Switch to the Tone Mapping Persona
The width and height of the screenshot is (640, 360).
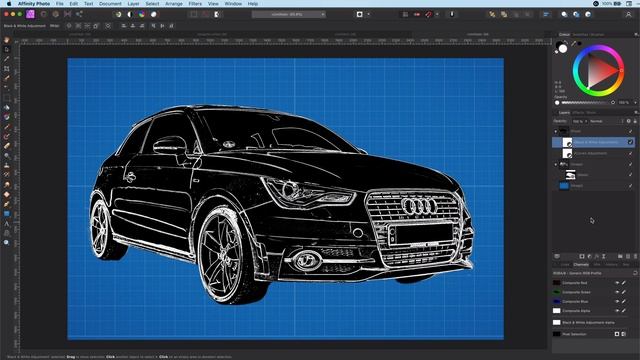[x=67, y=14]
